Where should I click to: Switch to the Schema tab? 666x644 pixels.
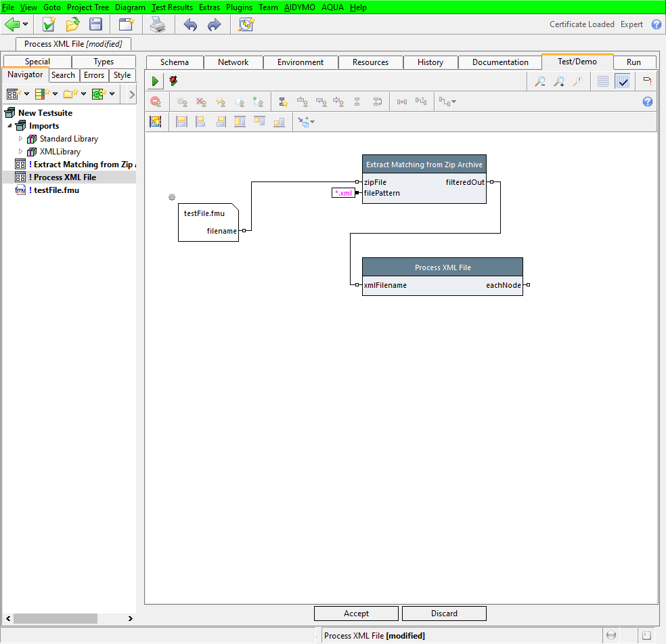(174, 62)
